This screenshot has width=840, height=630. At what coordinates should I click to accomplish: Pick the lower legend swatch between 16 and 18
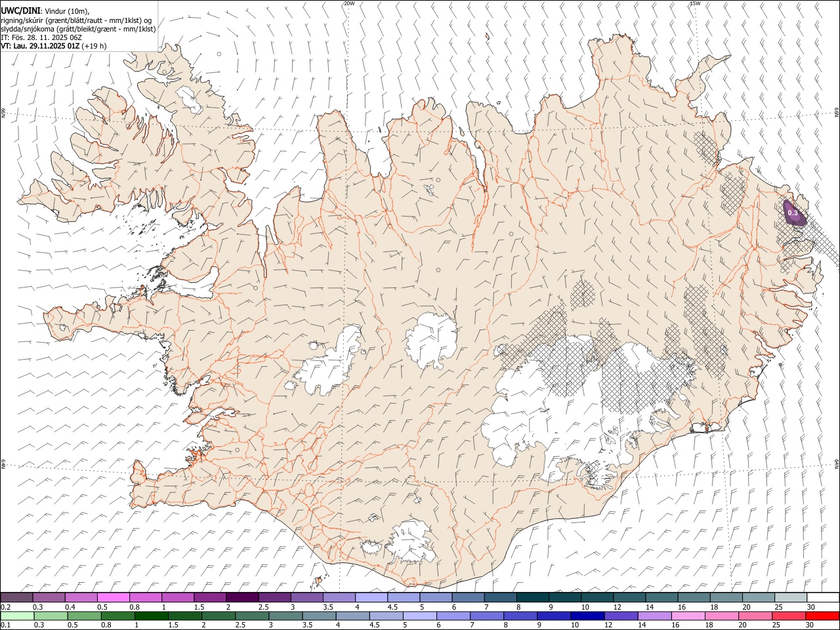coord(689,616)
